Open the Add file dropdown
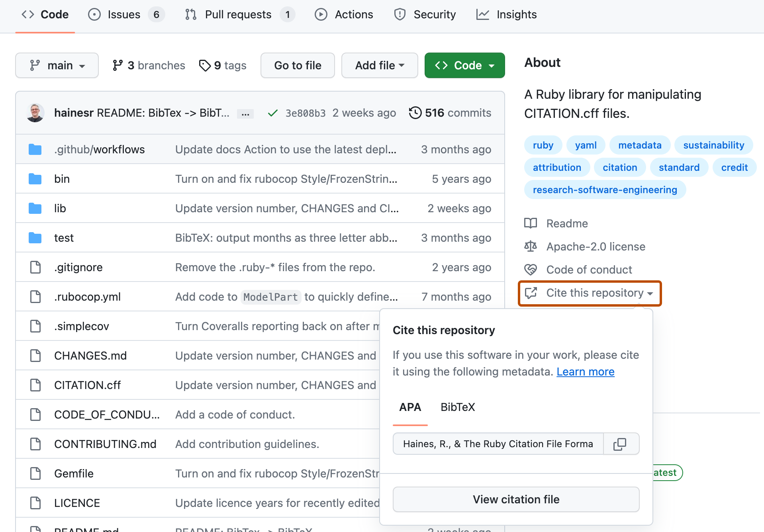 (379, 65)
